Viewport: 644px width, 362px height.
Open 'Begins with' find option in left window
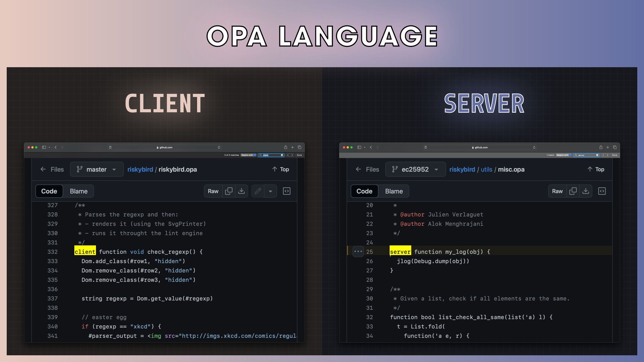pos(248,155)
